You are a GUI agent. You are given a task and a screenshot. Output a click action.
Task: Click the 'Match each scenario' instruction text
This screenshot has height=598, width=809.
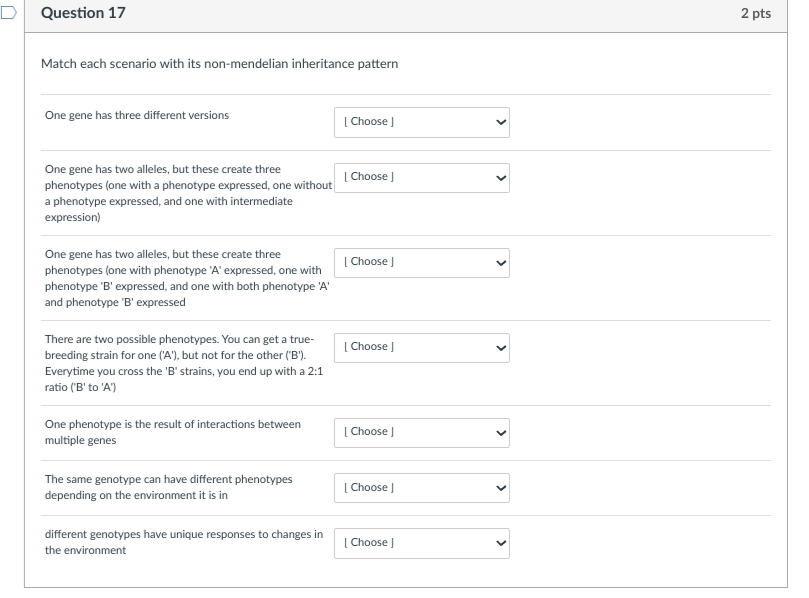point(219,64)
